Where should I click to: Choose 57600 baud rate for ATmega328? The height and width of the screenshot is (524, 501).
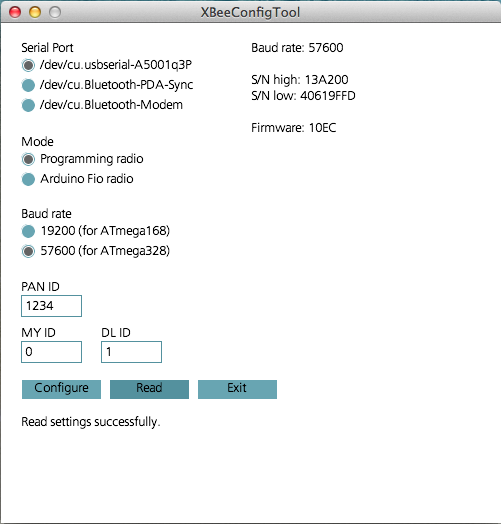(28, 251)
